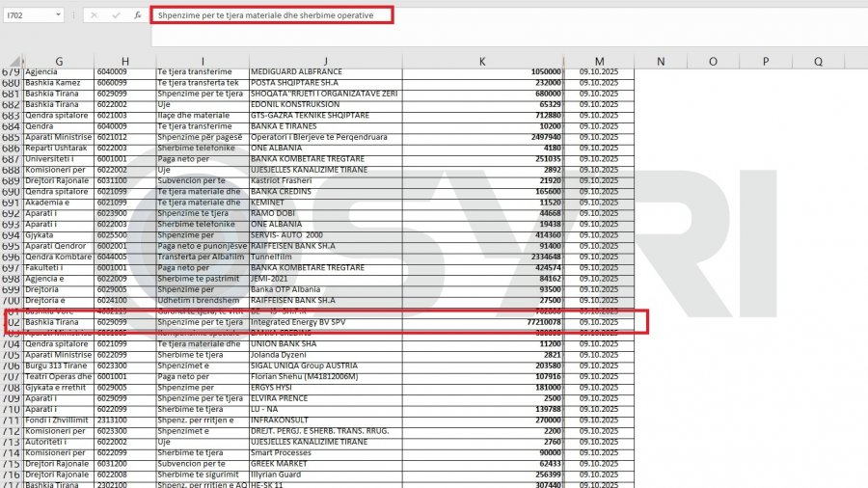868x488 pixels.
Task: Select column N header
Action: (661, 61)
